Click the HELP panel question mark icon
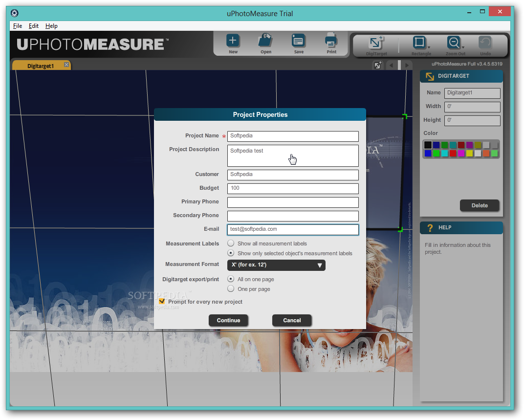524x420 pixels. (430, 228)
